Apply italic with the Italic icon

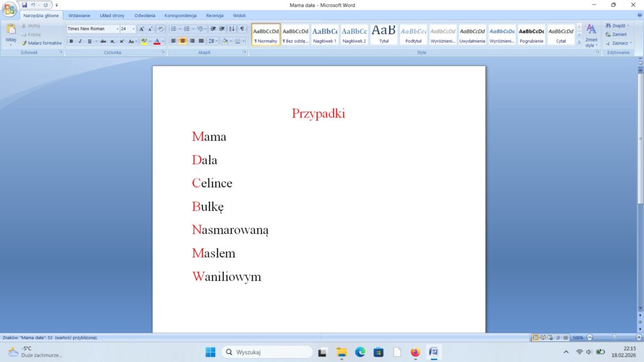tap(80, 41)
